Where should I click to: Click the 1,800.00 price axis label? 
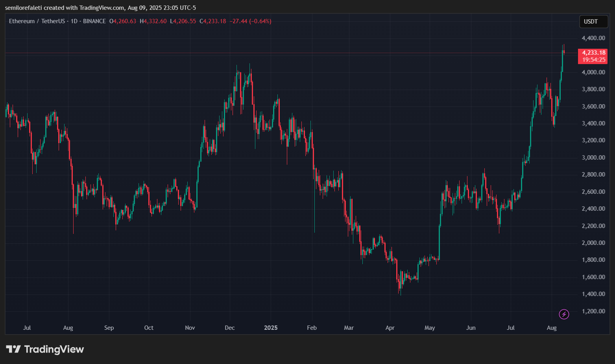coord(593,260)
